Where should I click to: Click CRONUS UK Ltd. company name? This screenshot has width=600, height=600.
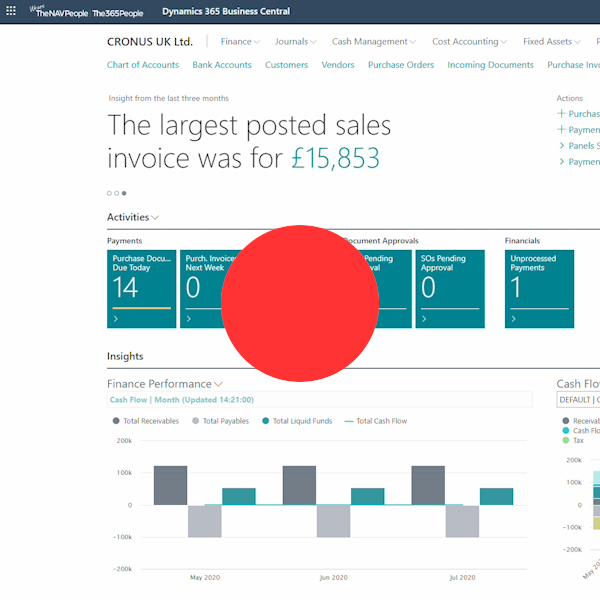[x=150, y=41]
